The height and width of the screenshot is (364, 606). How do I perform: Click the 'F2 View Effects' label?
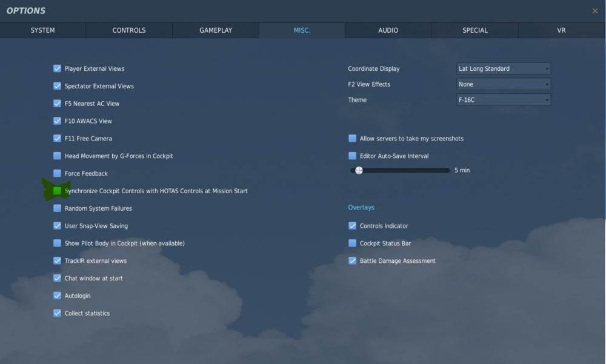pos(369,84)
